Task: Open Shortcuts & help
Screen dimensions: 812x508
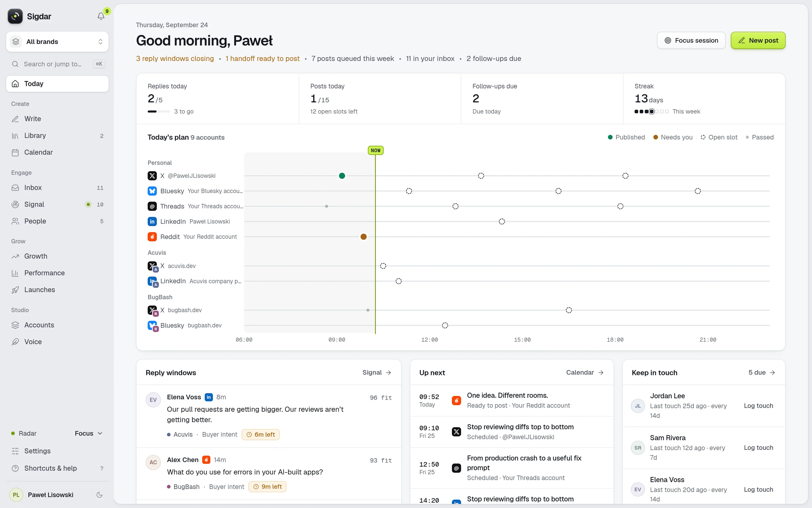Action: pos(58,468)
